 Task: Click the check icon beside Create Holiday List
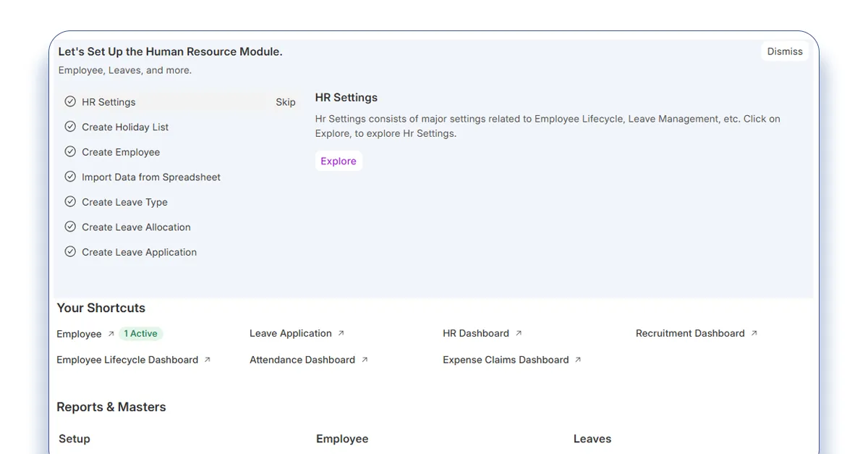pos(70,127)
